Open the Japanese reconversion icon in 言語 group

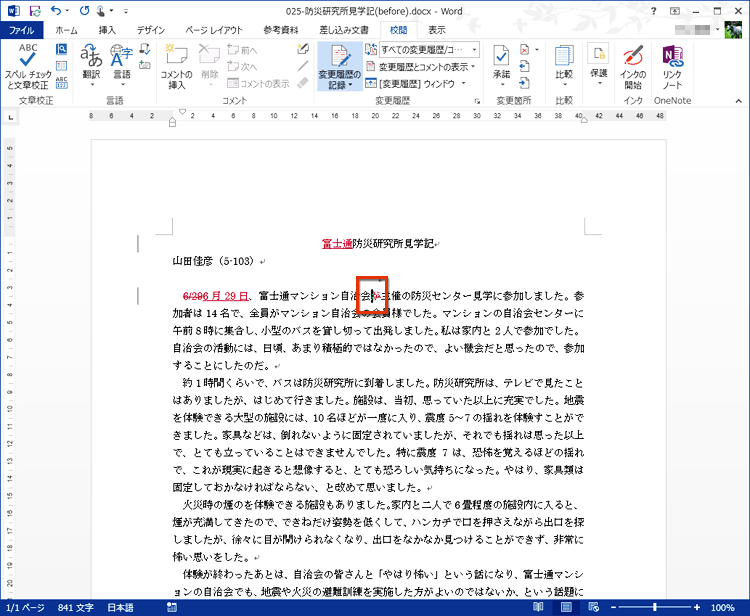144,48
